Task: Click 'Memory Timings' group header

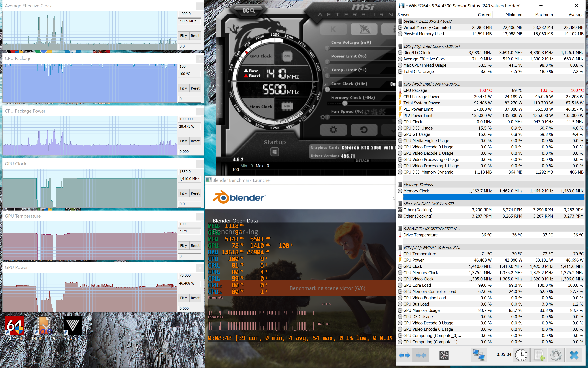Action: [491, 185]
